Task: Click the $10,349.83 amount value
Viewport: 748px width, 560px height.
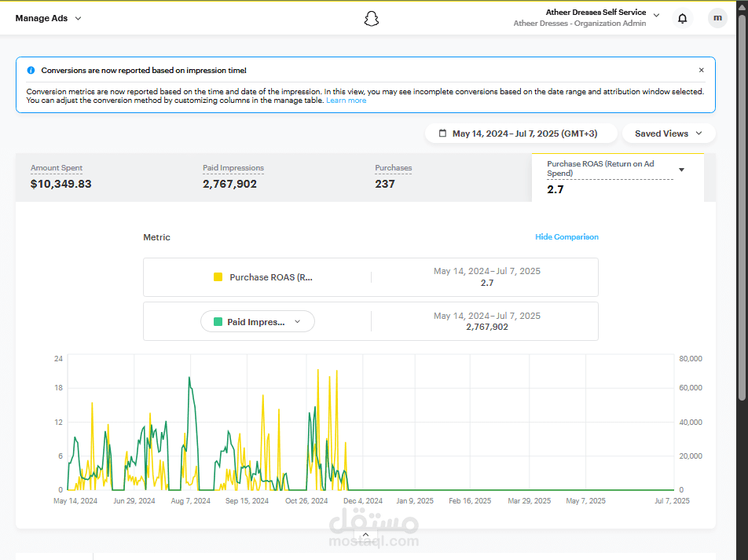Action: point(60,184)
